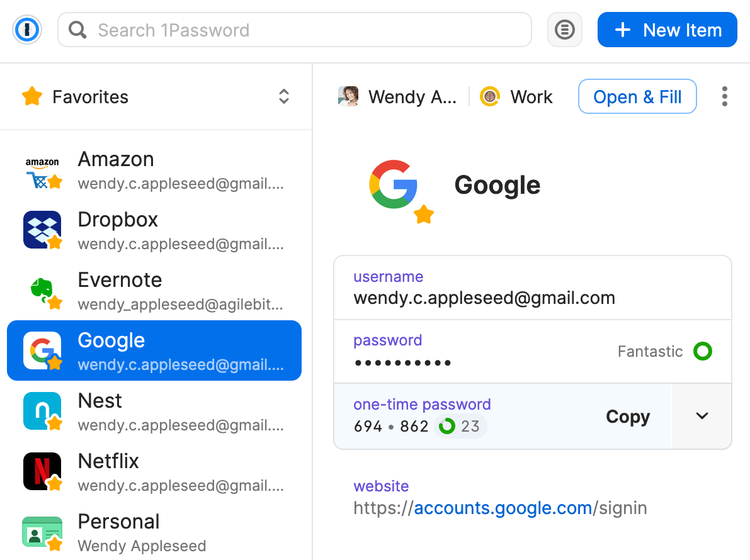Open the item options three-dot menu
Image resolution: width=750 pixels, height=560 pixels.
(725, 96)
